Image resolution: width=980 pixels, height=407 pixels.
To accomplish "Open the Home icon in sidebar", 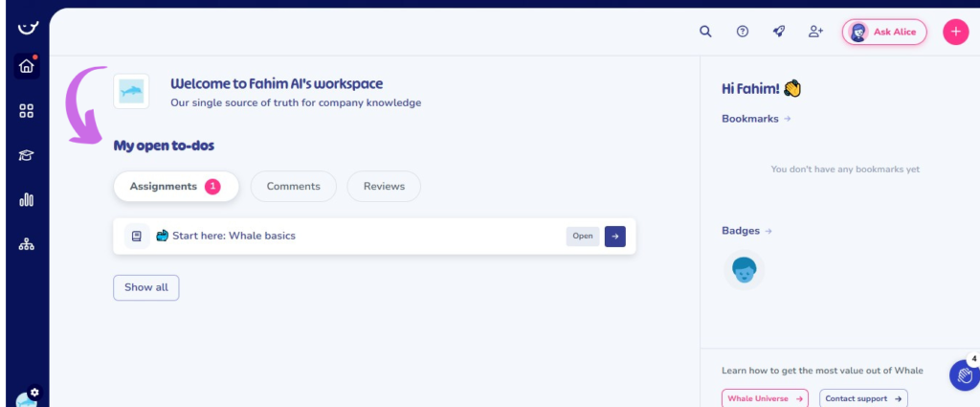I will (27, 66).
